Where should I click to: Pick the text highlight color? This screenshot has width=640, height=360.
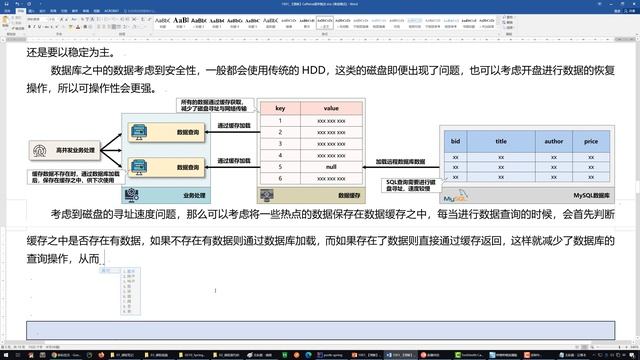(71, 27)
